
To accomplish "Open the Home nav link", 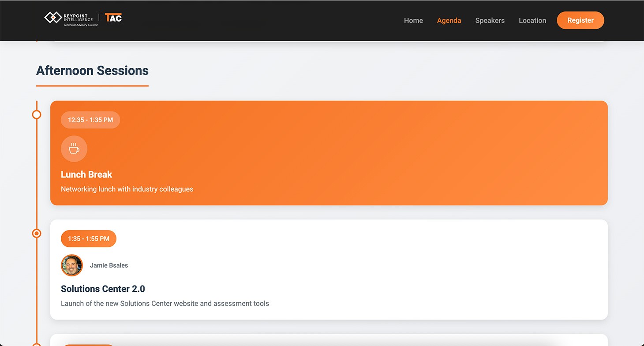I will (x=413, y=20).
